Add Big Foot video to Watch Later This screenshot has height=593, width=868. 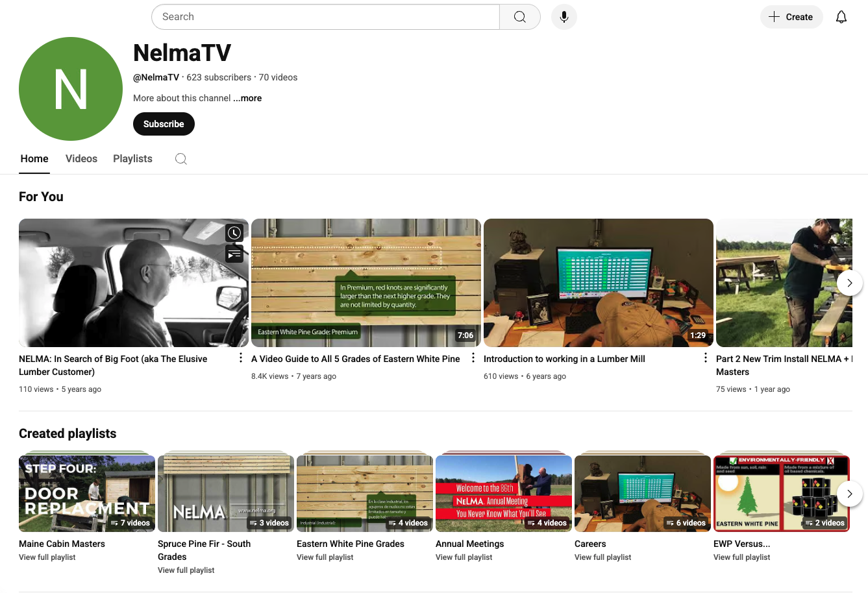234,233
